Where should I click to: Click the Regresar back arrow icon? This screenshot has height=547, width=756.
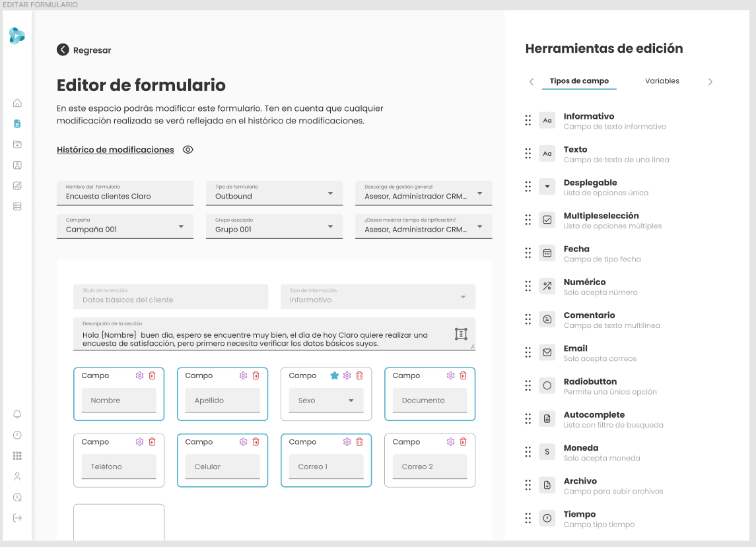pos(63,49)
